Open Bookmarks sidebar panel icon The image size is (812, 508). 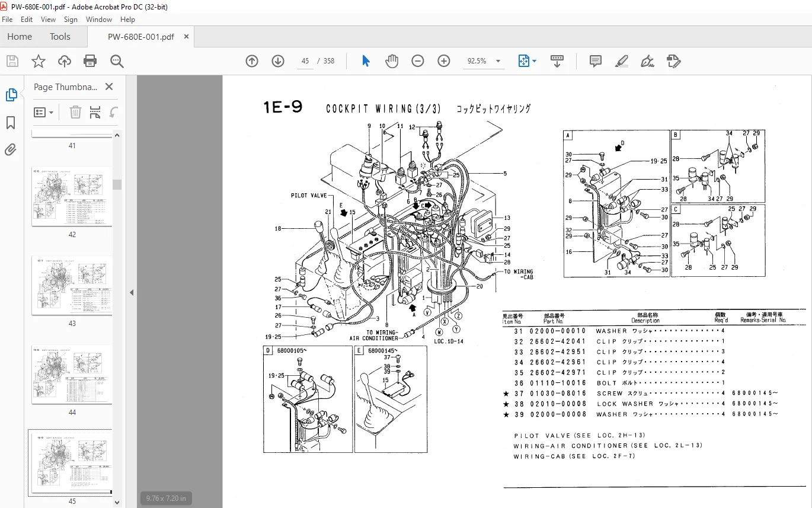11,122
